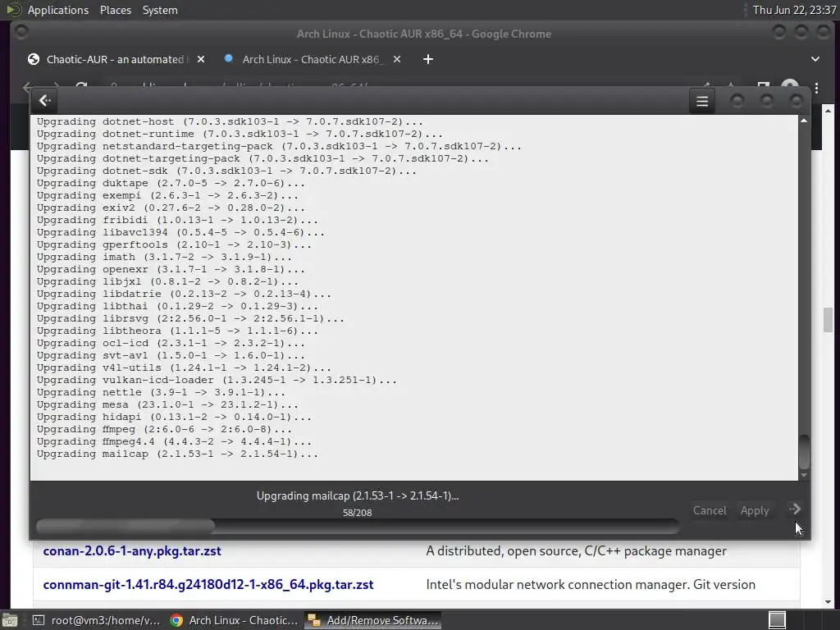Click the Applications menu logo icon

13,10
